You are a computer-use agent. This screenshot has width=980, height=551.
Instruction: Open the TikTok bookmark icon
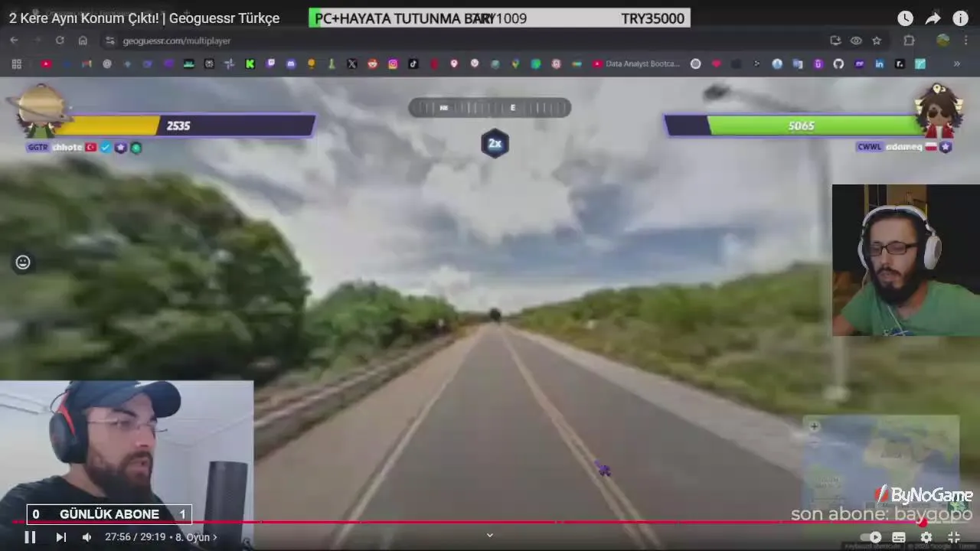point(413,64)
